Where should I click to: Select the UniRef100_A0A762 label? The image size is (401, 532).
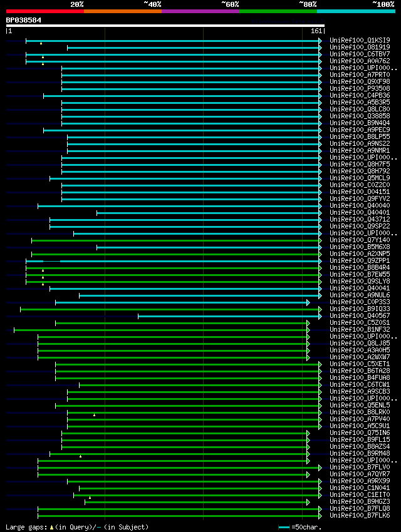360,61
